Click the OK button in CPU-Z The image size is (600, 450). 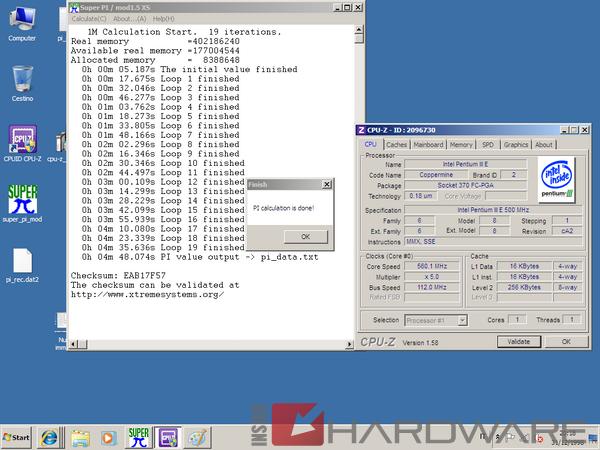[566, 342]
